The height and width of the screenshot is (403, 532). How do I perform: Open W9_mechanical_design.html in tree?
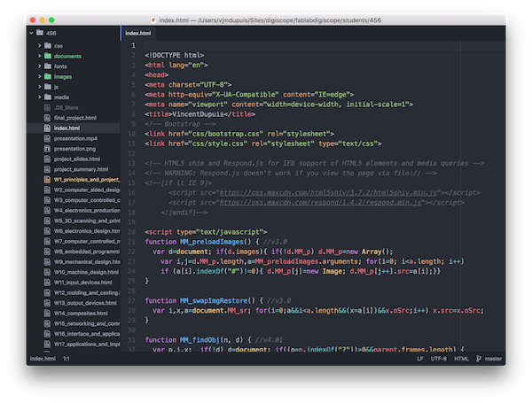[87, 261]
